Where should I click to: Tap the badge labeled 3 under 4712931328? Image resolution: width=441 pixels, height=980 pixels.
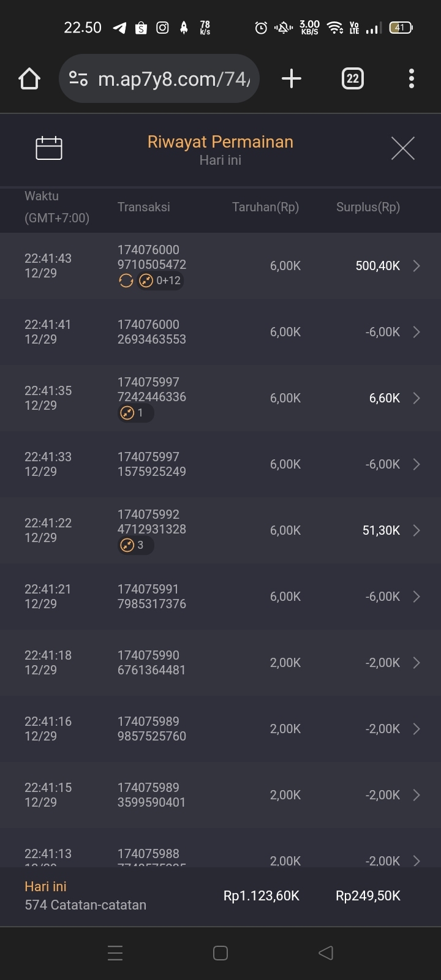[x=135, y=545]
